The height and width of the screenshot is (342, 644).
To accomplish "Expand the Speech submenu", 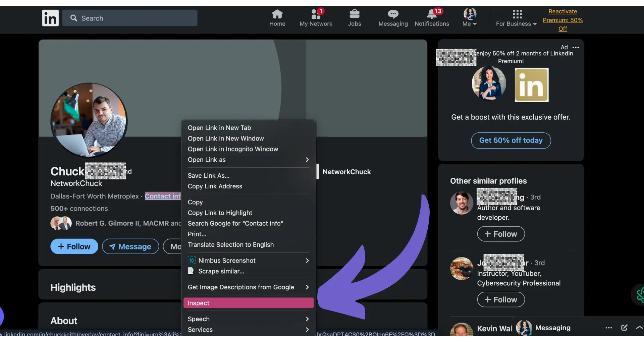I will click(249, 319).
